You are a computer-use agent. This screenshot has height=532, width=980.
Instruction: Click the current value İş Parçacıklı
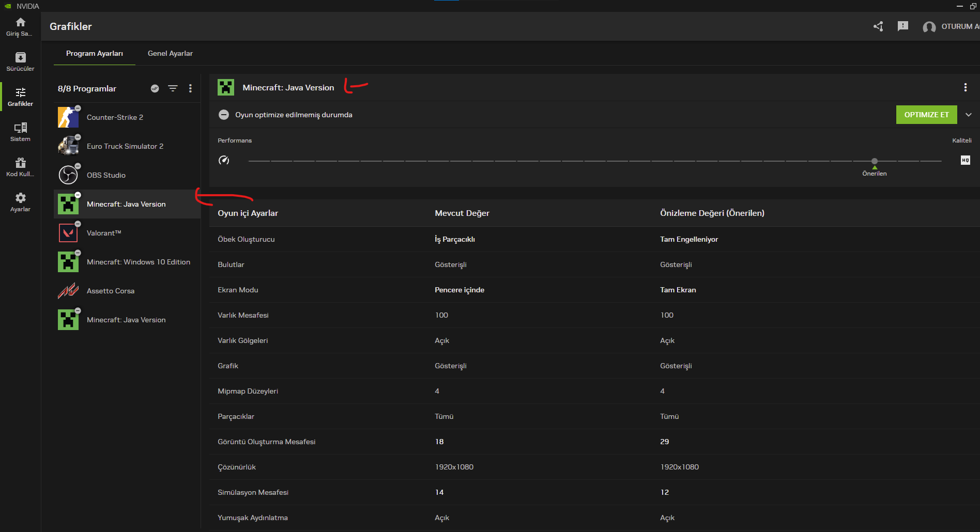[x=455, y=239]
